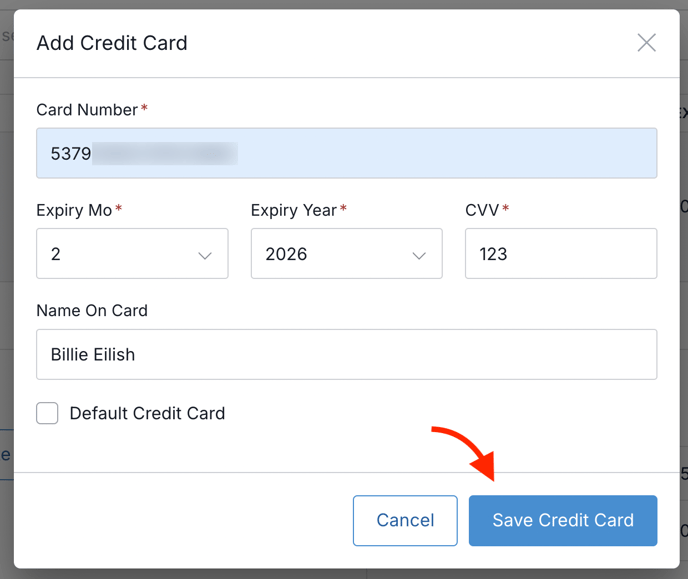Screen dimensions: 688x579
Task: Close the Add Credit Card dialog
Action: coord(646,43)
